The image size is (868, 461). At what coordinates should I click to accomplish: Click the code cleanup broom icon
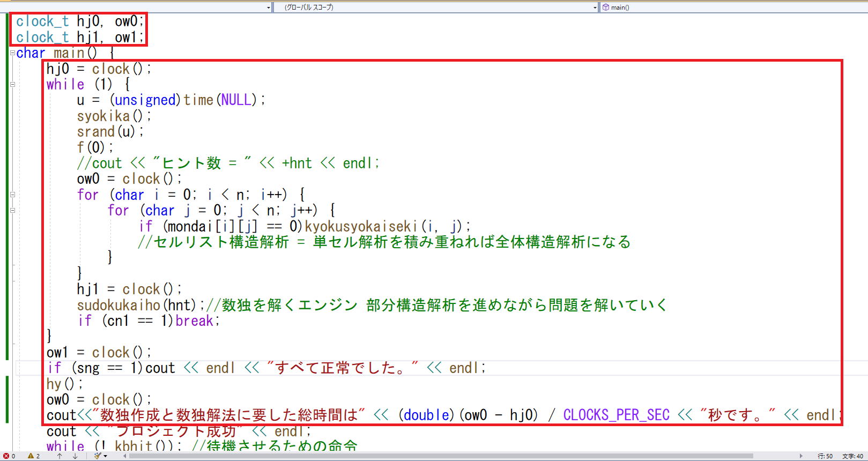[97, 456]
